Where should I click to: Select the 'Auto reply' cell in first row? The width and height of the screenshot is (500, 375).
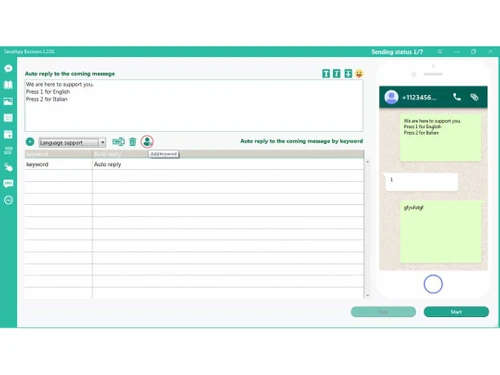[228, 164]
